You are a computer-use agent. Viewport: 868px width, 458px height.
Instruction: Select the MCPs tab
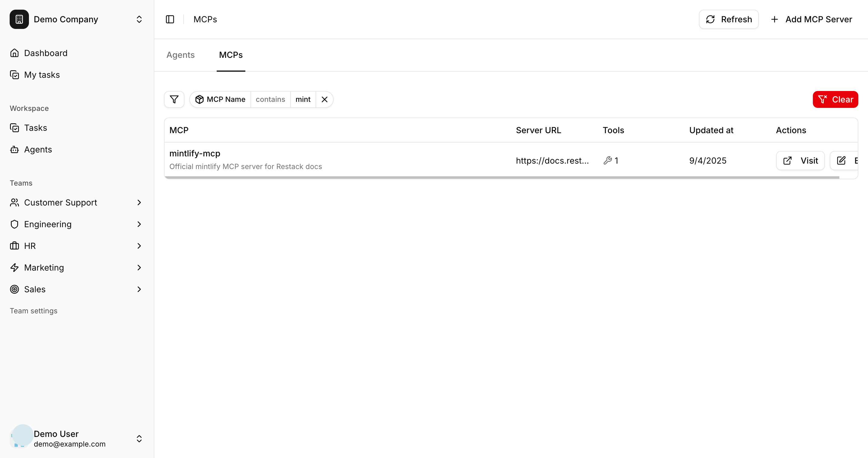click(x=231, y=55)
